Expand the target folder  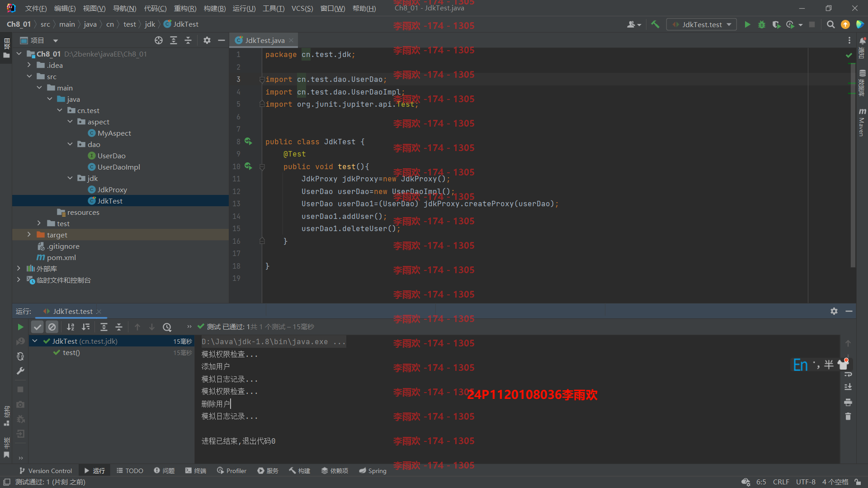click(29, 235)
